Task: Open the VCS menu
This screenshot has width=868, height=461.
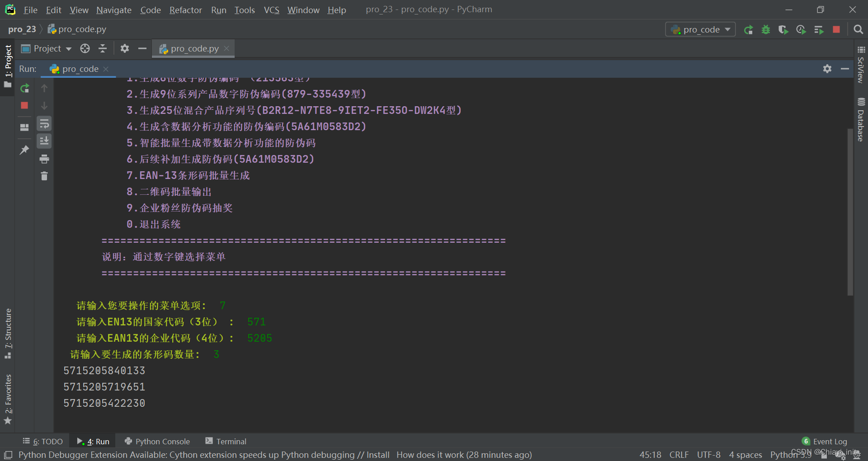Action: 272,10
